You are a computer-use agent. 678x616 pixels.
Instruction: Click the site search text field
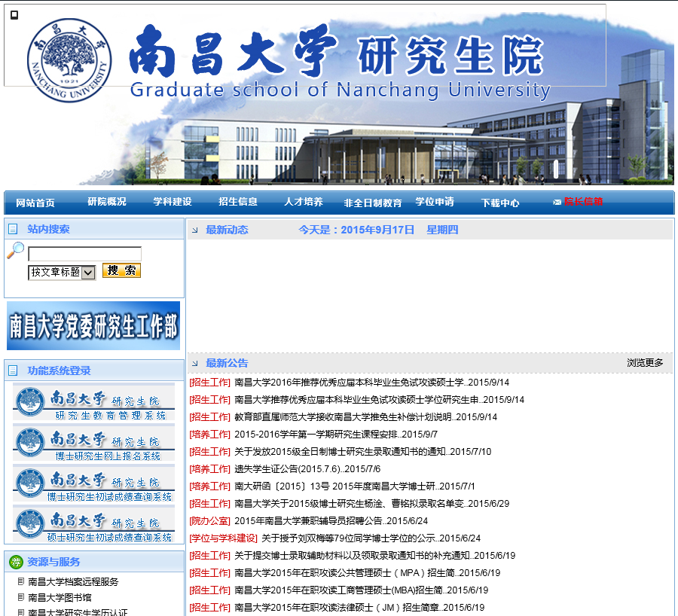(84, 254)
